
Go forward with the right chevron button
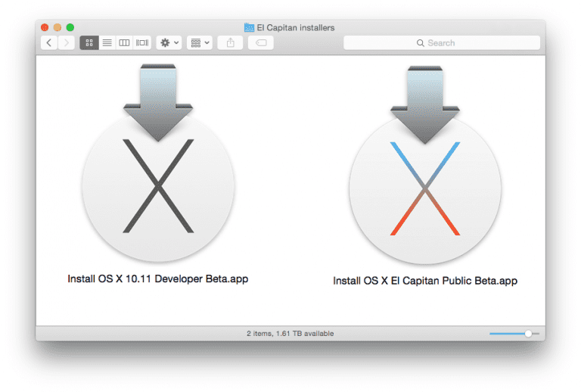coord(67,43)
